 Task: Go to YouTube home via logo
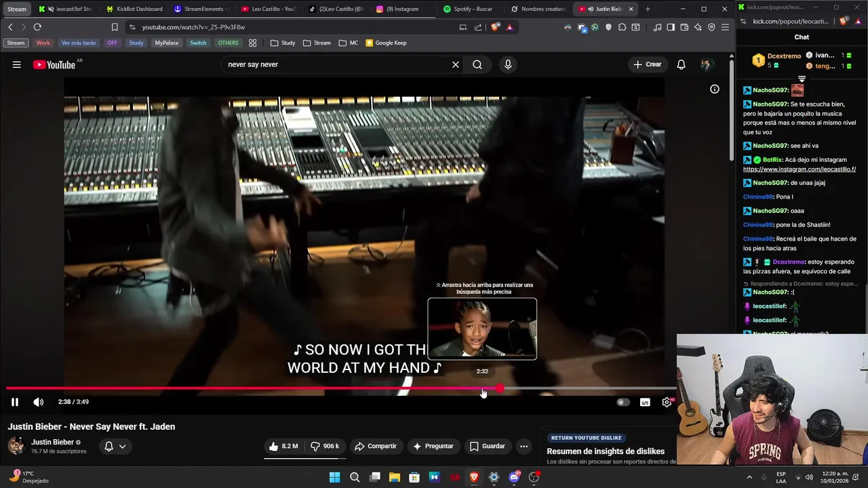[x=54, y=64]
